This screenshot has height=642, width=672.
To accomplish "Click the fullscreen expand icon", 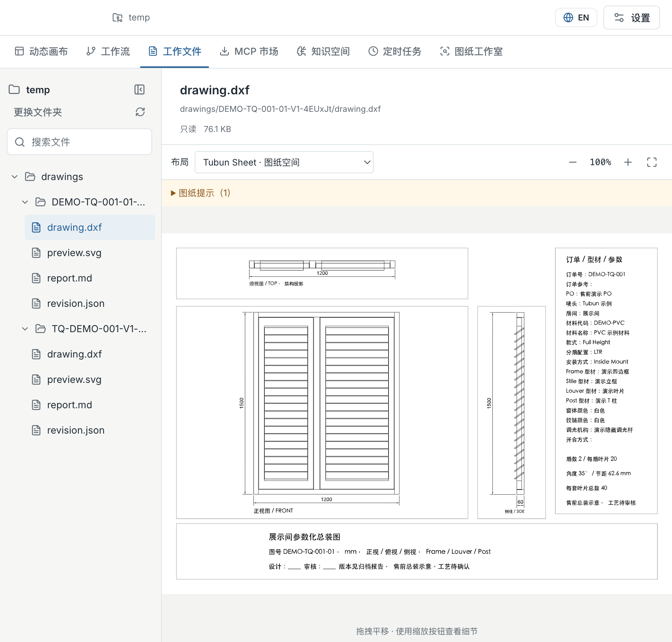I will (652, 162).
